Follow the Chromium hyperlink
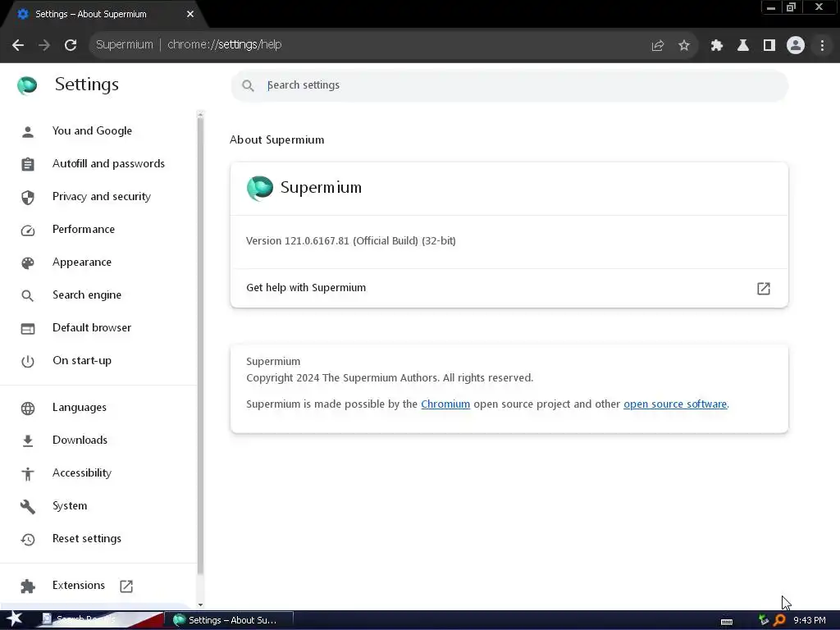This screenshot has height=630, width=840. [x=445, y=404]
